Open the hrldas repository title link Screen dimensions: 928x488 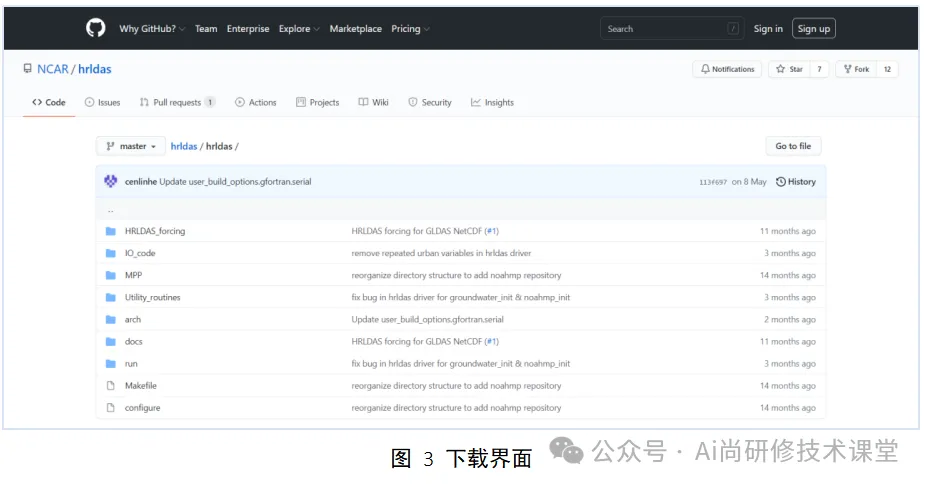95,69
